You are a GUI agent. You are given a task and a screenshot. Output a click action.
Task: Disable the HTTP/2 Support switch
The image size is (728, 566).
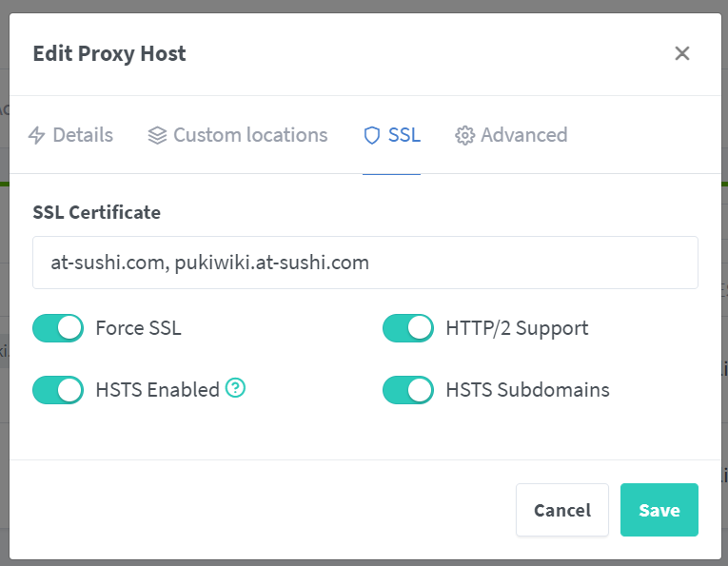coord(408,328)
